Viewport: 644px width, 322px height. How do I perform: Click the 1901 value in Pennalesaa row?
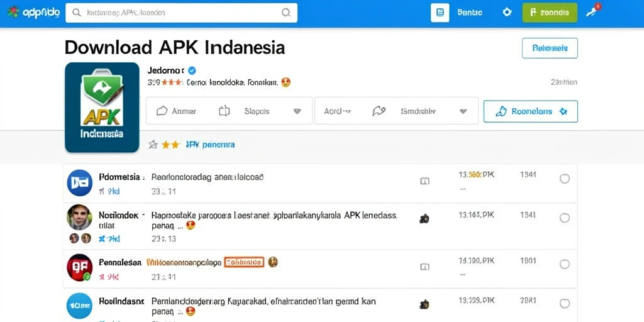(528, 260)
